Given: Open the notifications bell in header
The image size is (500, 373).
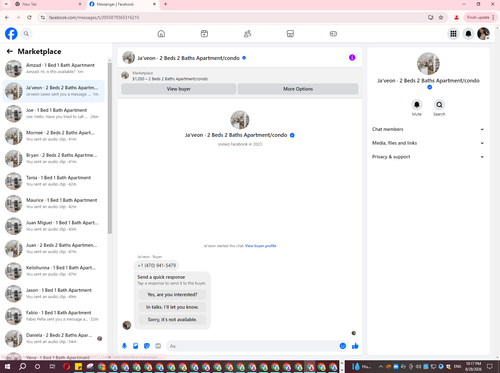Looking at the screenshot, I should point(468,34).
